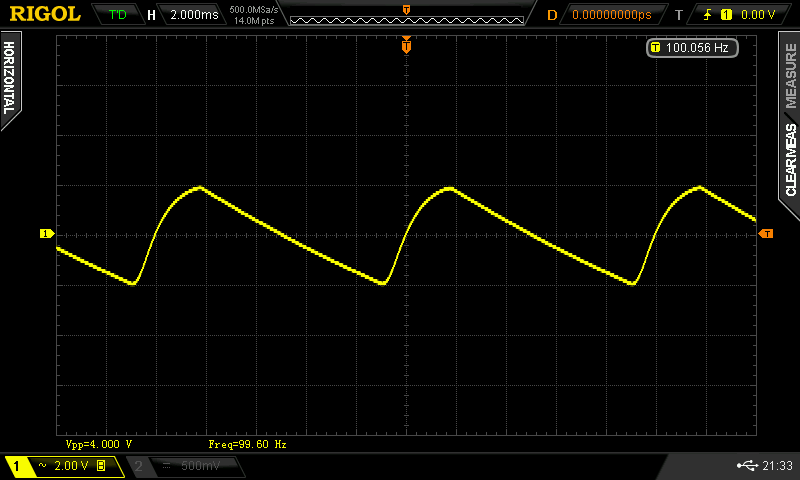Click the T'D trigger status indicator

click(118, 15)
